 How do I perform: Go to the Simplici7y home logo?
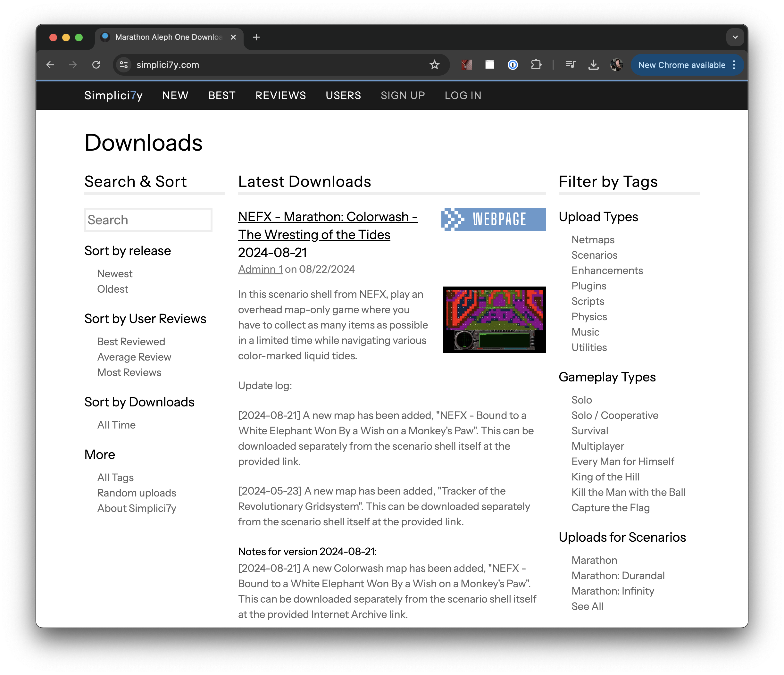[x=113, y=95]
